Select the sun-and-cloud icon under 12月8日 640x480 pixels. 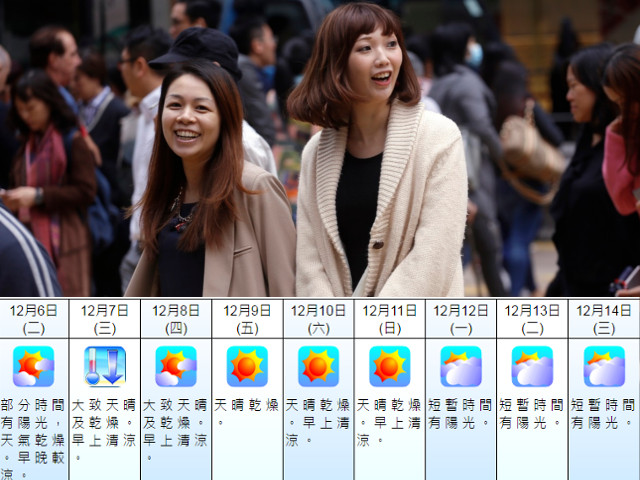tap(176, 366)
